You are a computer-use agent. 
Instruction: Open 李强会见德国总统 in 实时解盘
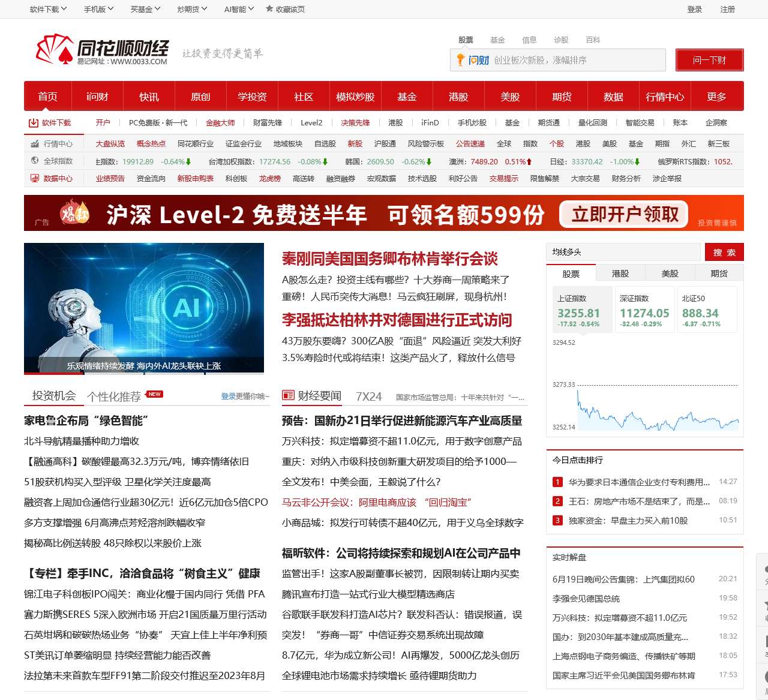point(586,599)
